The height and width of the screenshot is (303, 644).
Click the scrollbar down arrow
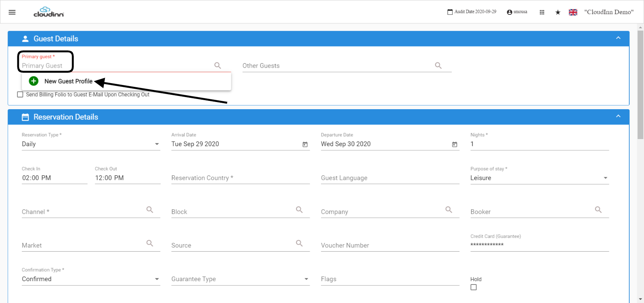pyautogui.click(x=640, y=299)
